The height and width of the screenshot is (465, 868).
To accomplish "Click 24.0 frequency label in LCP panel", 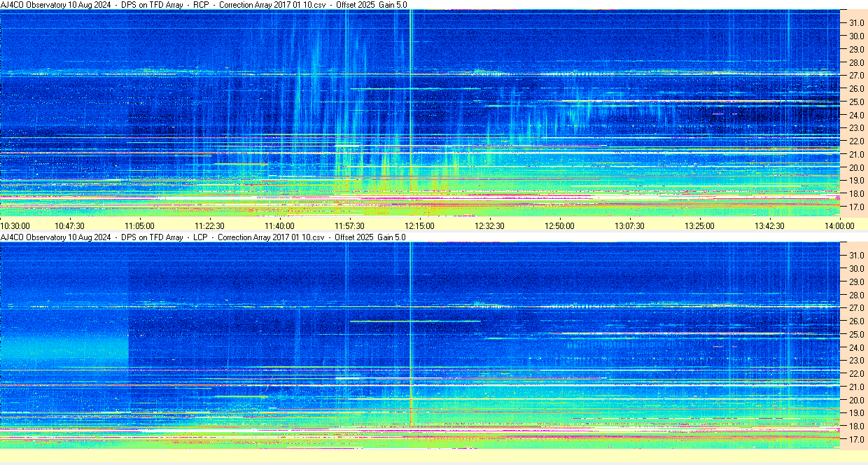I will click(x=855, y=347).
